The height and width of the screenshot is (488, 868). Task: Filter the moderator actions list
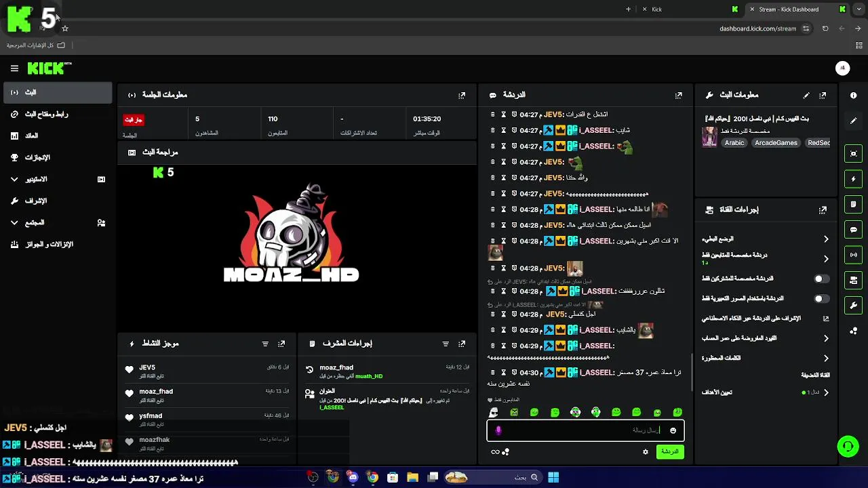[x=446, y=344]
